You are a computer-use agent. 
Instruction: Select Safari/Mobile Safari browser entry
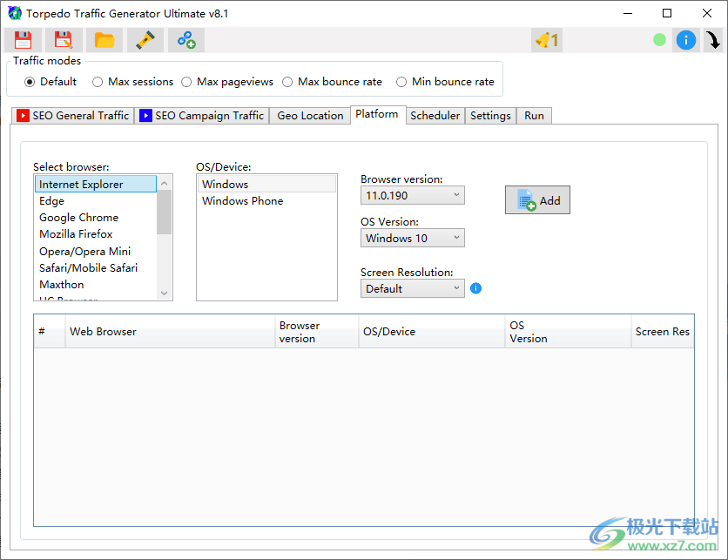point(96,268)
